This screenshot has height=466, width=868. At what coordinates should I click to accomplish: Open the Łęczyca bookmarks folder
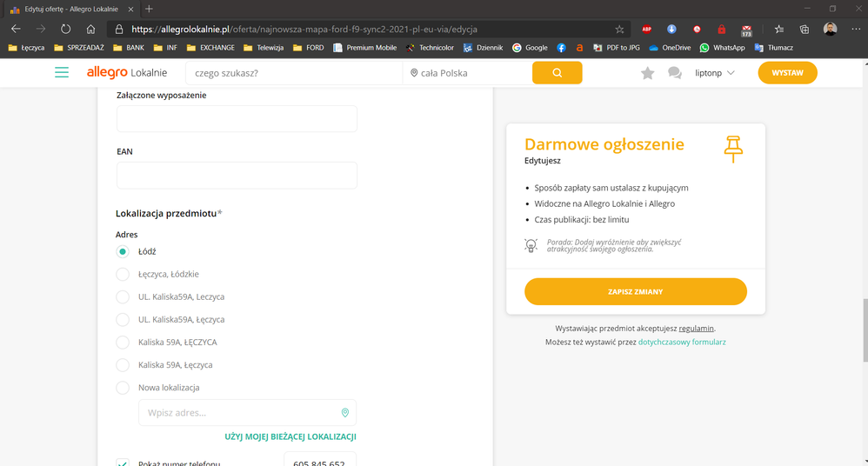27,48
